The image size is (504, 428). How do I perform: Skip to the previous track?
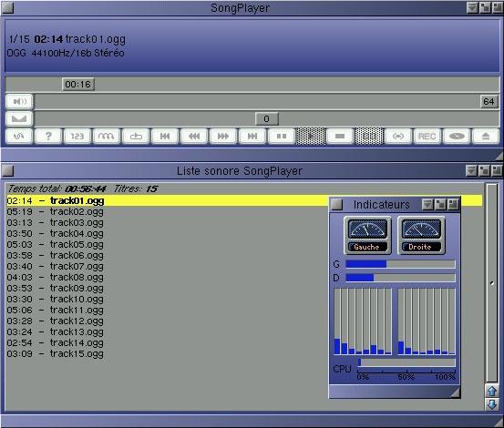[165, 136]
